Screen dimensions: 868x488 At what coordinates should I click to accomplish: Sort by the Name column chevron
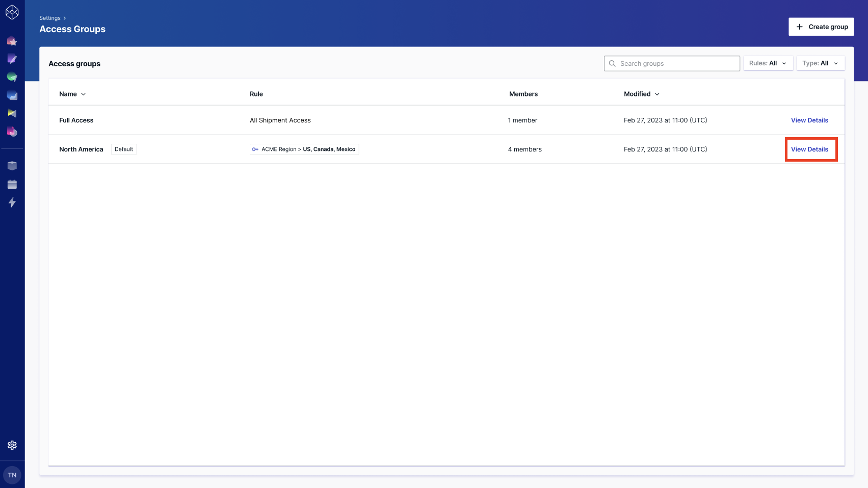click(x=84, y=94)
